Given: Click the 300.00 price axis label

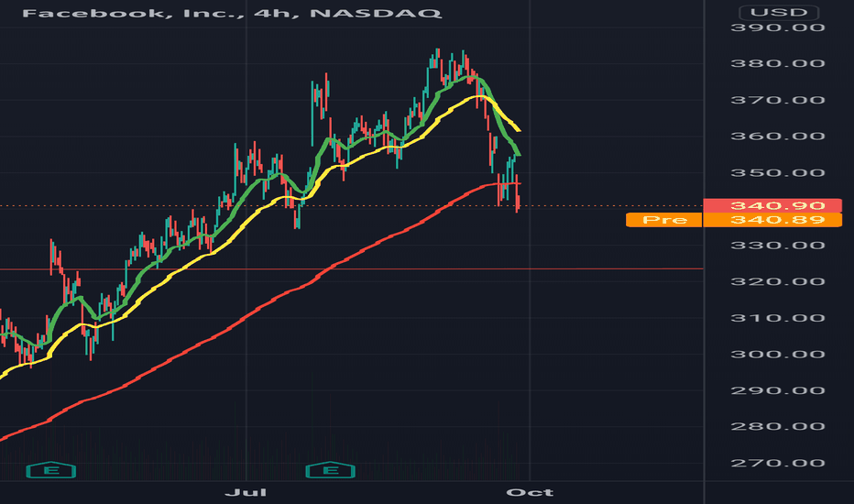Looking at the screenshot, I should (778, 355).
